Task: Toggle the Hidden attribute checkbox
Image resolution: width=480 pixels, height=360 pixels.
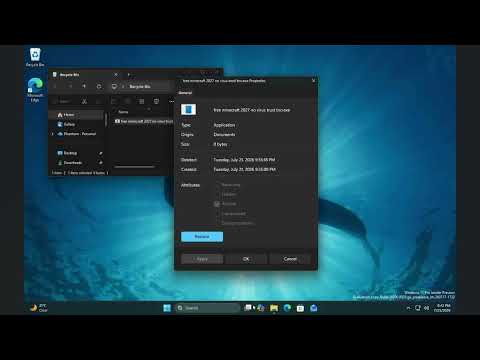Action: click(217, 194)
